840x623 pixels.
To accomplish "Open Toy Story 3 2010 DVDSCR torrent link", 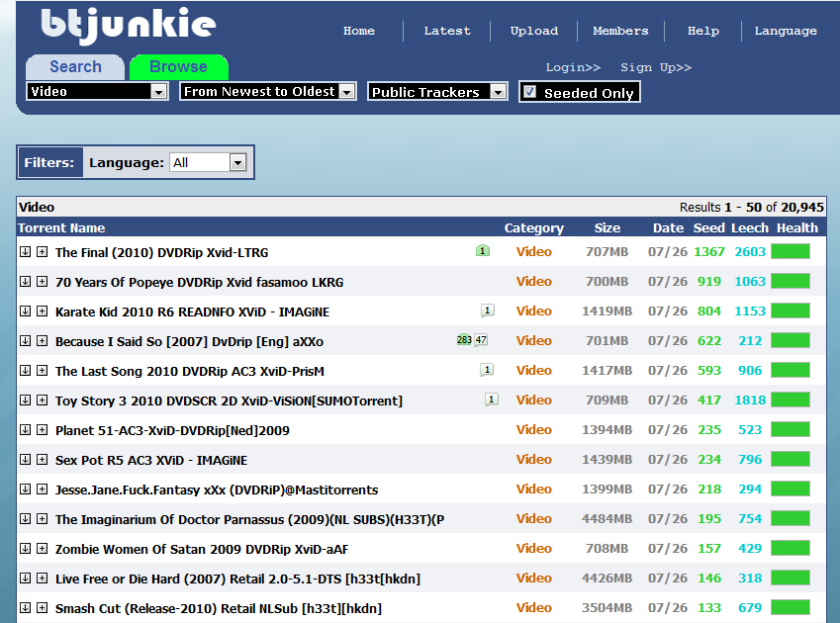I will point(229,400).
